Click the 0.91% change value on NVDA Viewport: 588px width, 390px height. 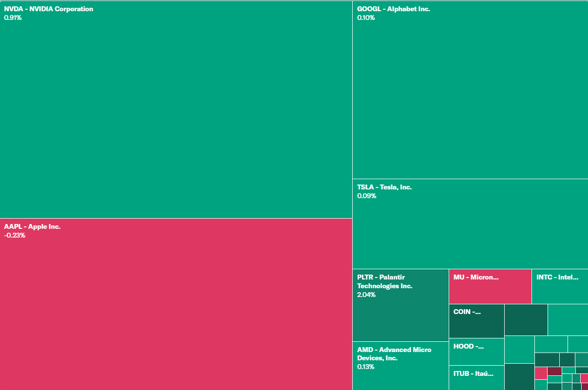pyautogui.click(x=13, y=18)
